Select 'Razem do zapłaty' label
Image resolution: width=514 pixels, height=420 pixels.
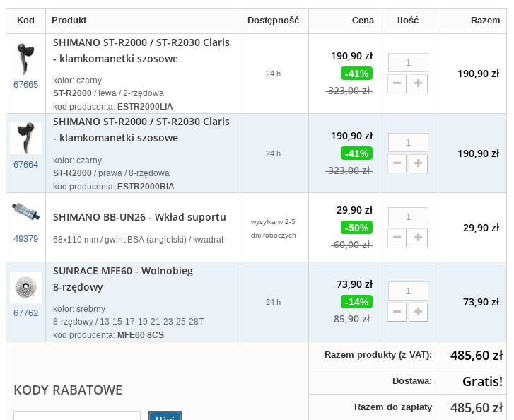(392, 407)
